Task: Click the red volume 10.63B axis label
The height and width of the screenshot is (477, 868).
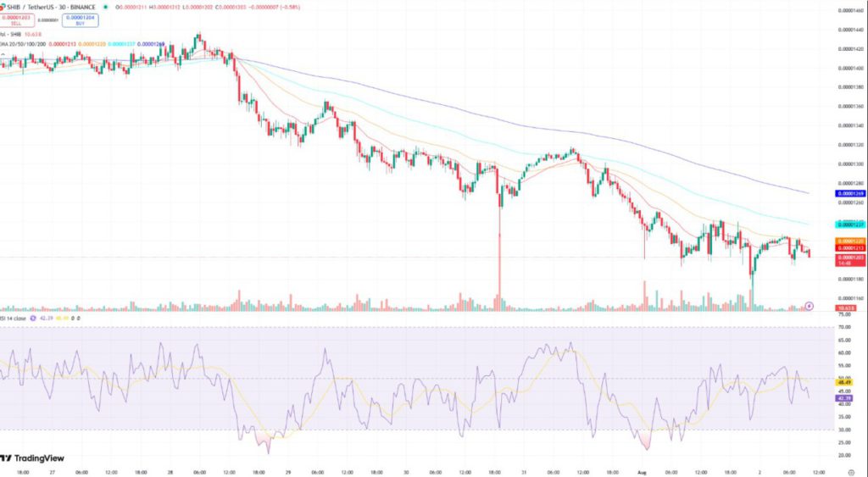Action: point(849,308)
